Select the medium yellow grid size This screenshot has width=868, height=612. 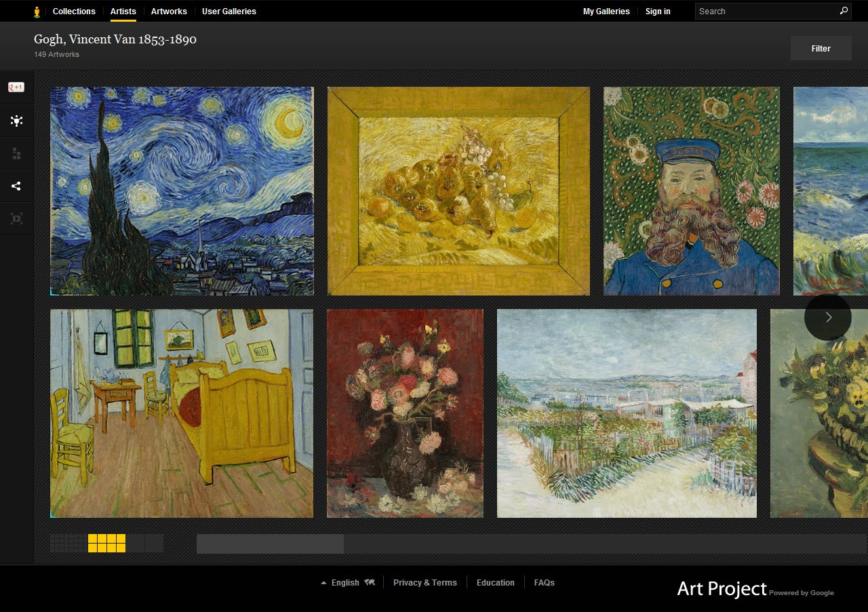point(106,543)
